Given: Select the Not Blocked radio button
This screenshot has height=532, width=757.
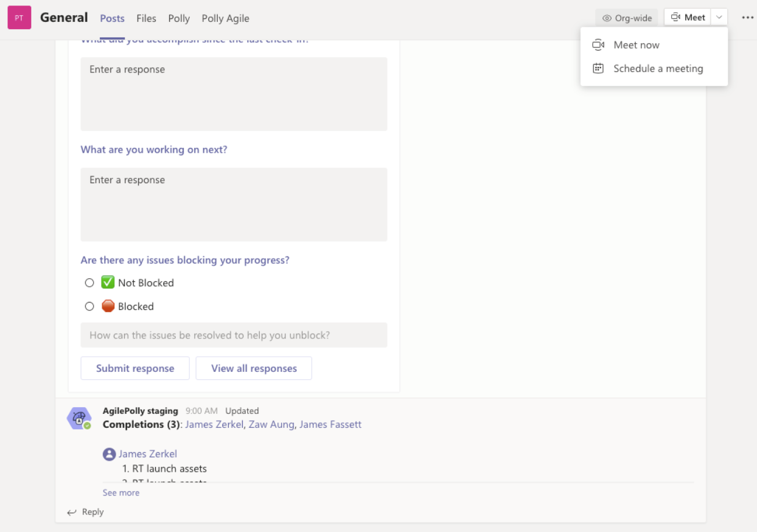Looking at the screenshot, I should point(89,283).
